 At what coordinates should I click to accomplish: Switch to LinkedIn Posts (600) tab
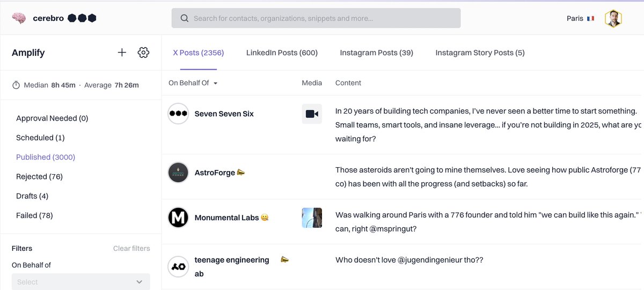pos(282,53)
